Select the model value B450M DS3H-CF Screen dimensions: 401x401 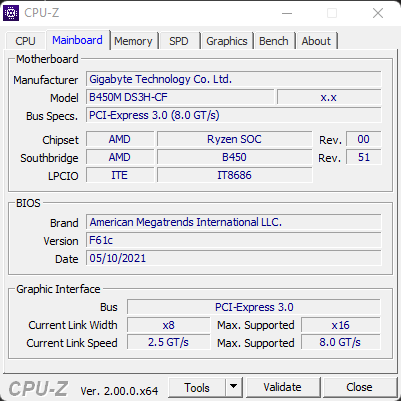(180, 97)
